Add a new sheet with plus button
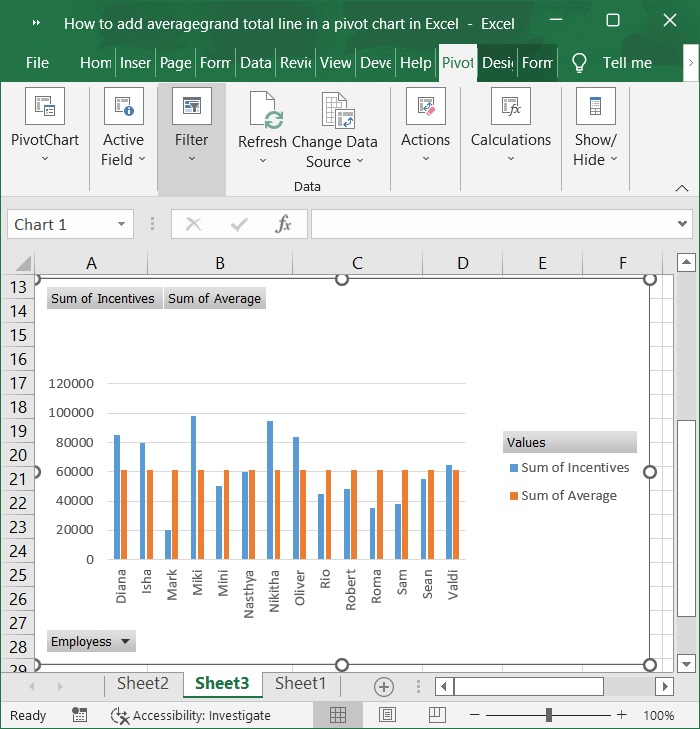The height and width of the screenshot is (729, 700). click(x=384, y=686)
